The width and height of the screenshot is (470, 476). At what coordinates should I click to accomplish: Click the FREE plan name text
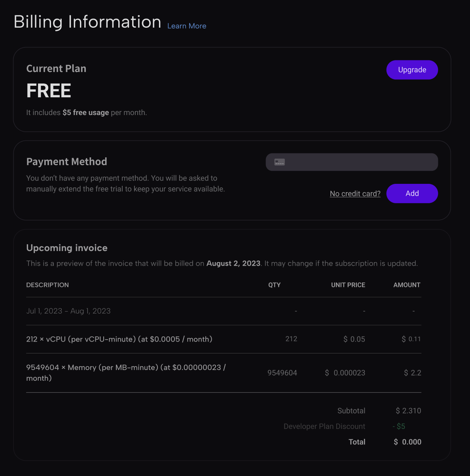coord(49,91)
